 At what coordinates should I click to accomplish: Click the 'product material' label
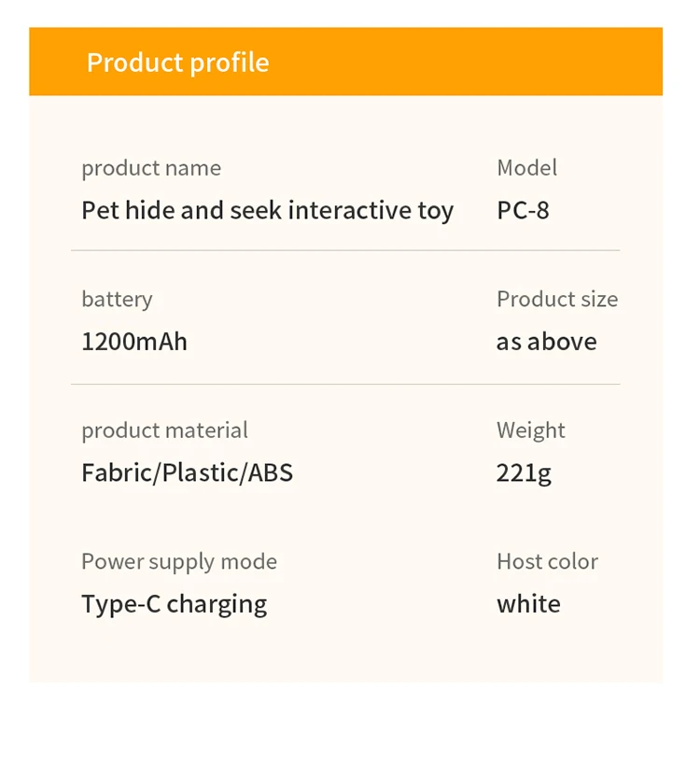(164, 430)
